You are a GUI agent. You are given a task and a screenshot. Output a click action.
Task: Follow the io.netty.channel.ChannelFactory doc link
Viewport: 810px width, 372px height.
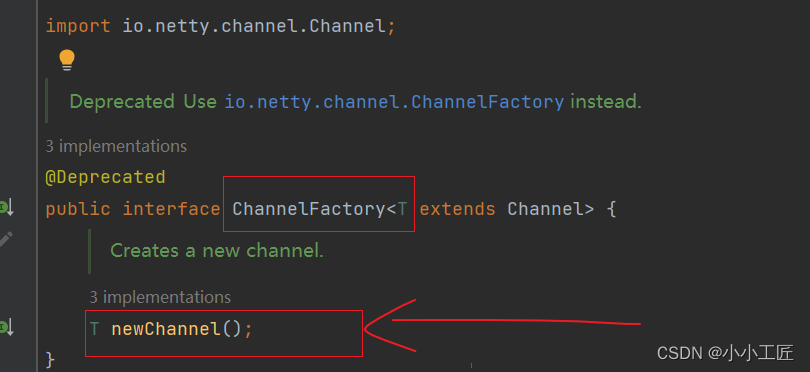pos(394,102)
